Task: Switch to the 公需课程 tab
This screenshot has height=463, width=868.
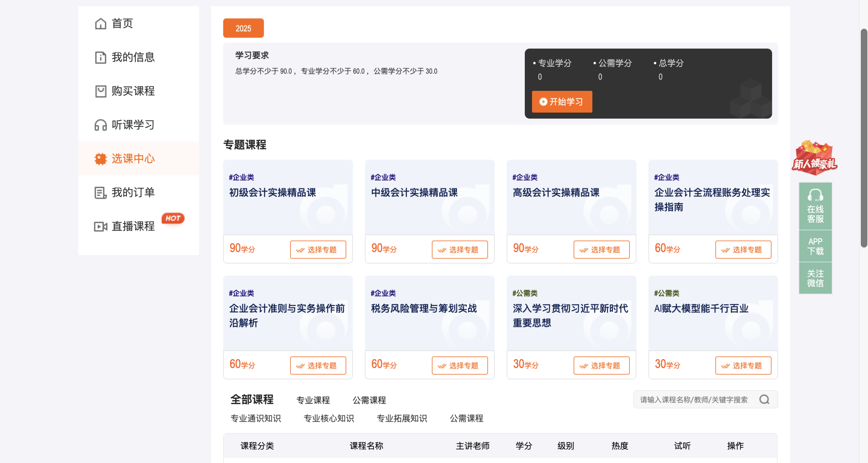Action: click(x=369, y=400)
